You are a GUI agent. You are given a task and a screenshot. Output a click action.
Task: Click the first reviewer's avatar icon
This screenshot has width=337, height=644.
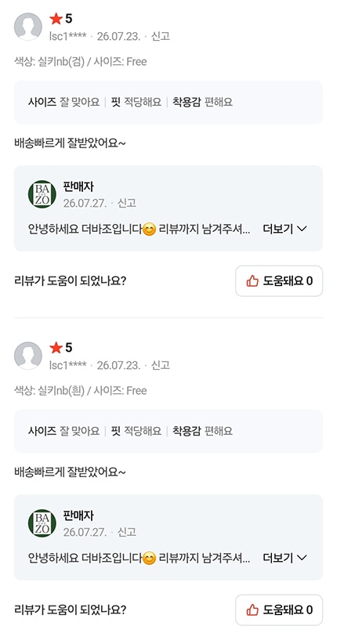(x=28, y=27)
